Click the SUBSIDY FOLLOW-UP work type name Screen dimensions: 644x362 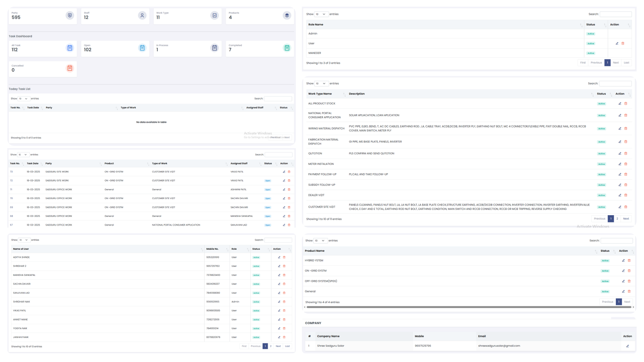coord(322,185)
